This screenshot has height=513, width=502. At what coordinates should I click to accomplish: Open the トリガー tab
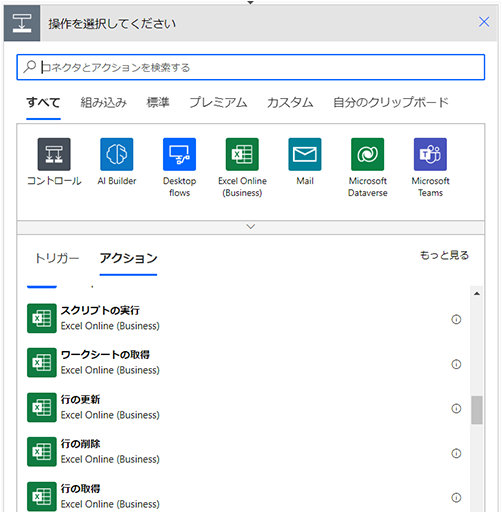pos(57,258)
